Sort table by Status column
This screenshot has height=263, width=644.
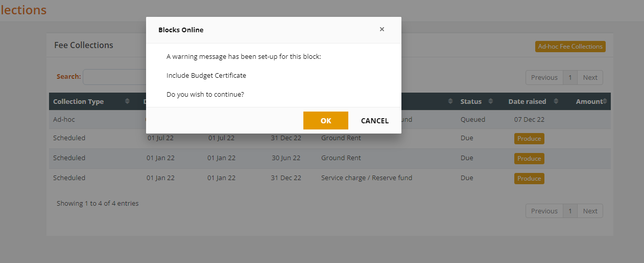click(x=490, y=101)
